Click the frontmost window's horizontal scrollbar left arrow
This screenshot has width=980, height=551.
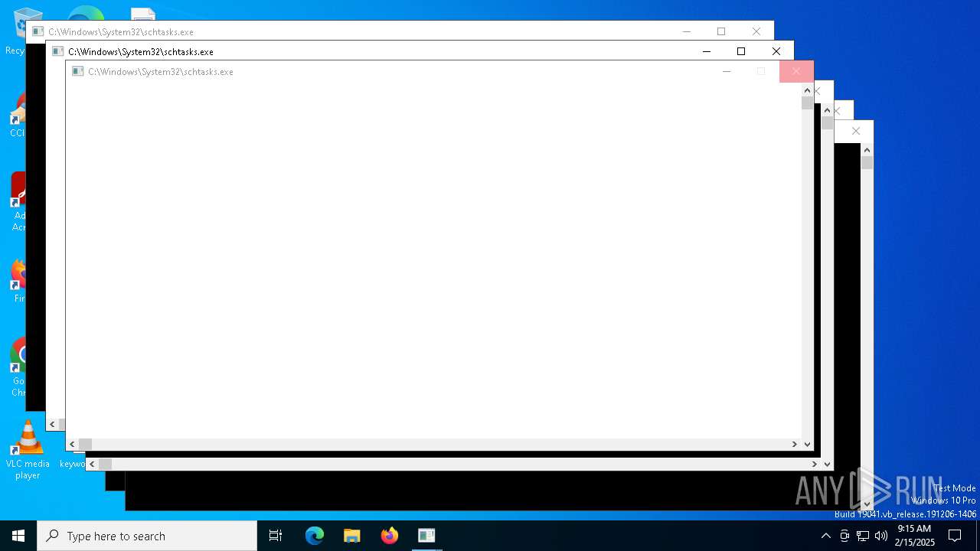(x=72, y=444)
